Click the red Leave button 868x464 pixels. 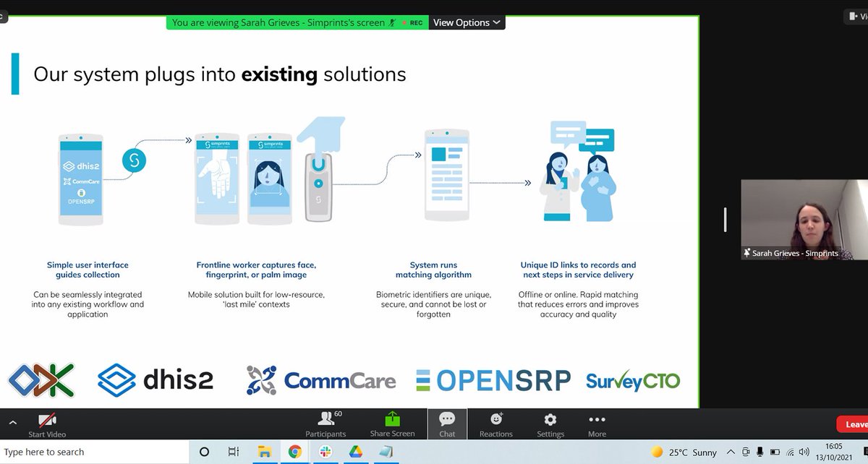point(854,424)
